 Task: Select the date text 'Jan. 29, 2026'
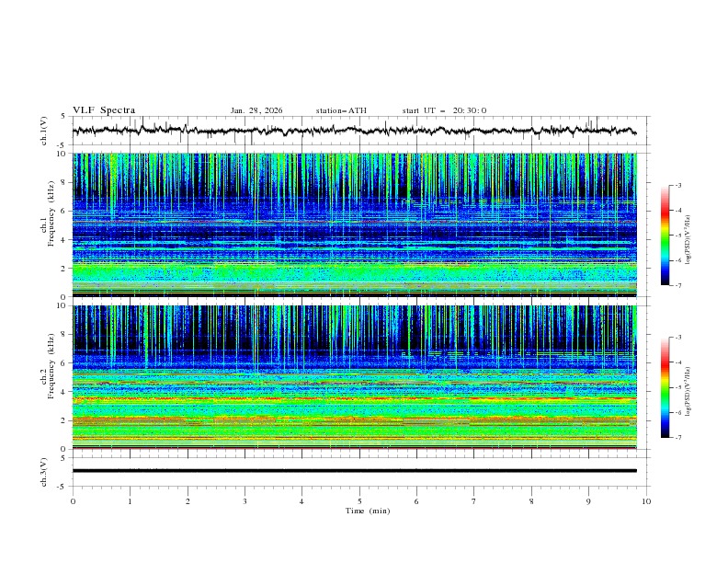click(x=256, y=110)
